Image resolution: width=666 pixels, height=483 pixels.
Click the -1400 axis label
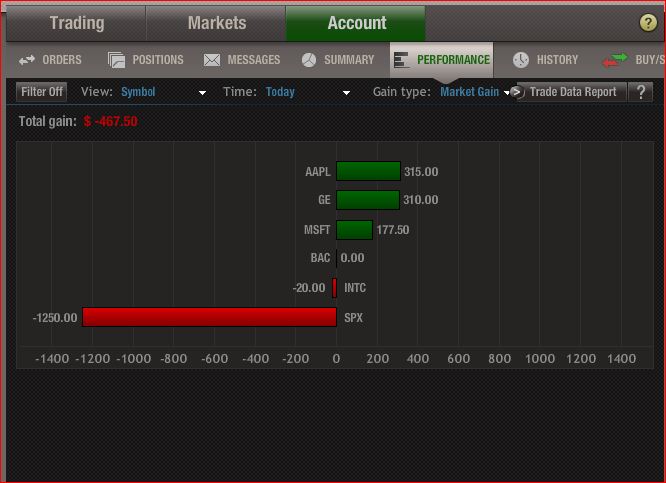(x=52, y=359)
